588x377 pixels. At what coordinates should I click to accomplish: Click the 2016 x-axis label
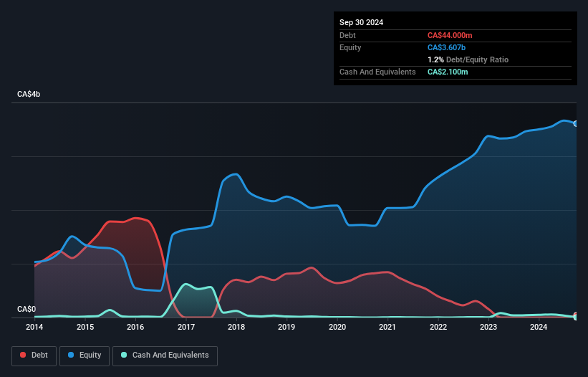point(135,327)
